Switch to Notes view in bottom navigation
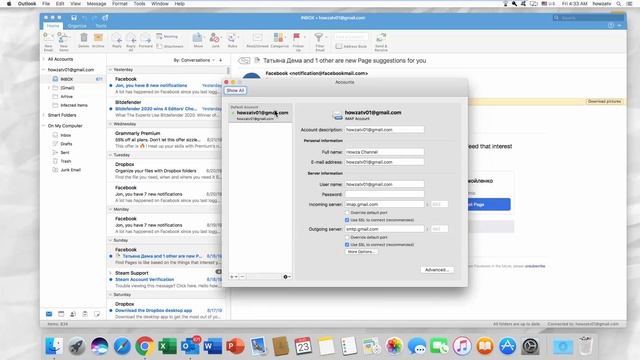 97,314
